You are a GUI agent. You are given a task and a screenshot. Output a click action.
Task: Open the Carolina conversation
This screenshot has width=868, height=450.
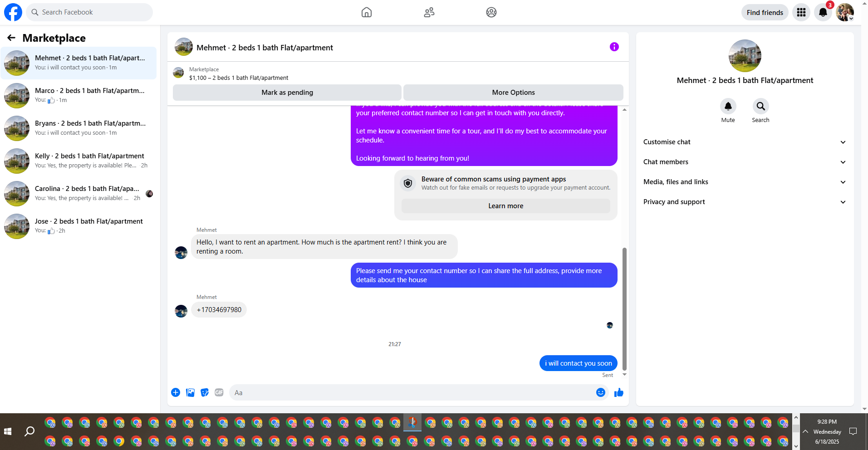pyautogui.click(x=78, y=194)
